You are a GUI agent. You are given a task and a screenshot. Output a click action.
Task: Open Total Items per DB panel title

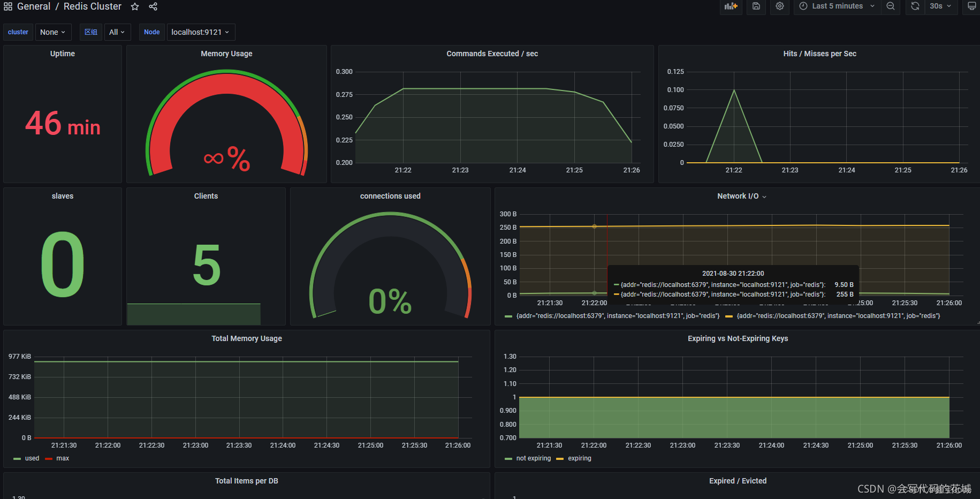point(247,481)
